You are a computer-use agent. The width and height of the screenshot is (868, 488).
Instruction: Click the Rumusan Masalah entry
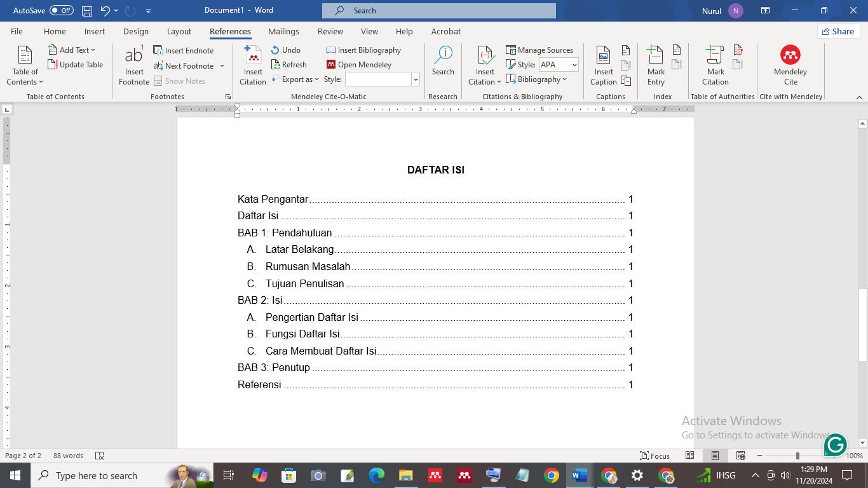(x=440, y=267)
